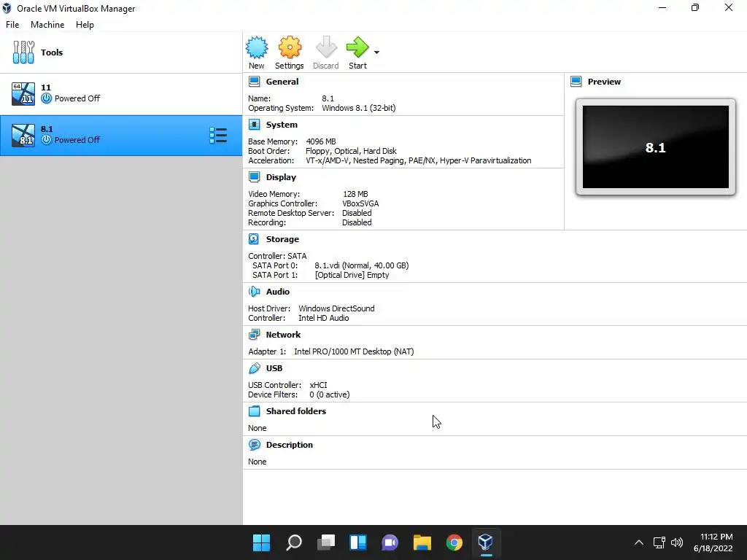Screen dimensions: 747x560
Task: Open the volume speaker tray icon
Action: [676, 542]
